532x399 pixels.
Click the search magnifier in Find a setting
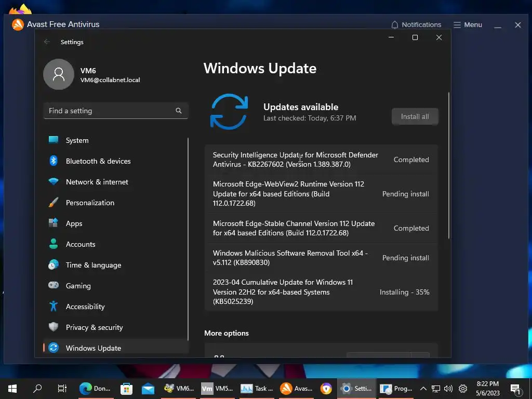179,111
